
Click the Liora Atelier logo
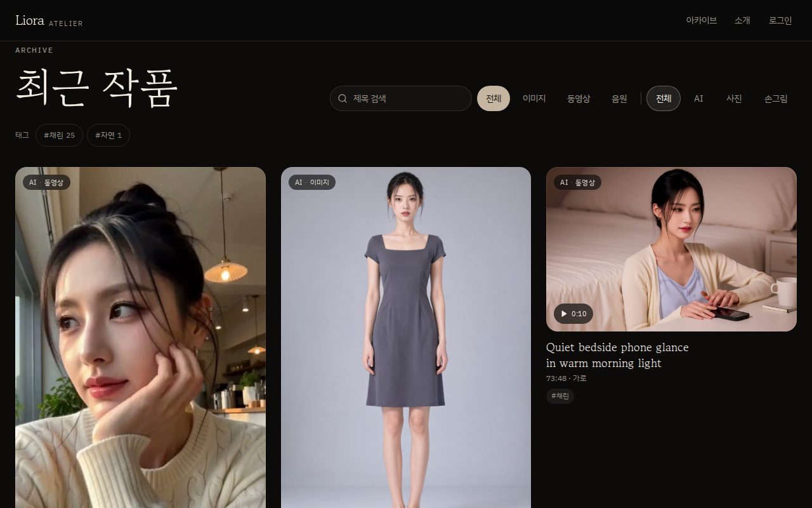(x=49, y=20)
